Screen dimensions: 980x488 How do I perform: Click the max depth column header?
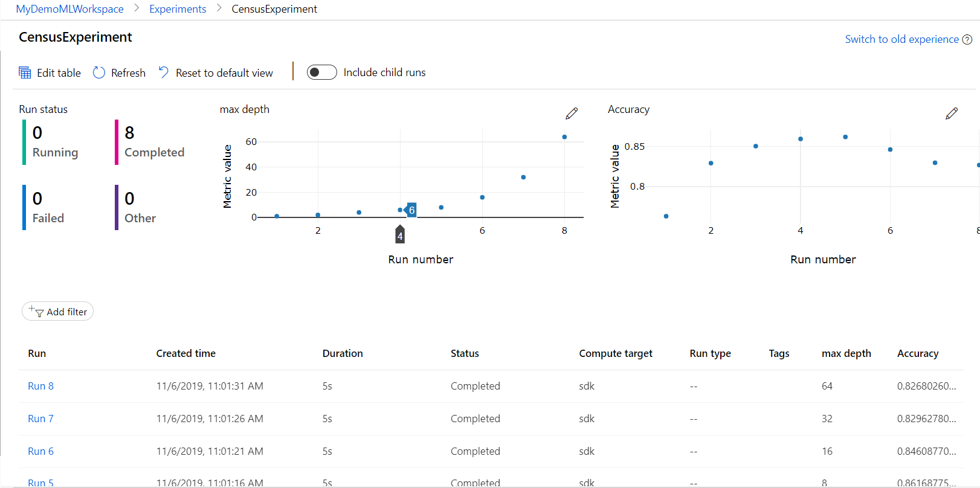point(846,353)
